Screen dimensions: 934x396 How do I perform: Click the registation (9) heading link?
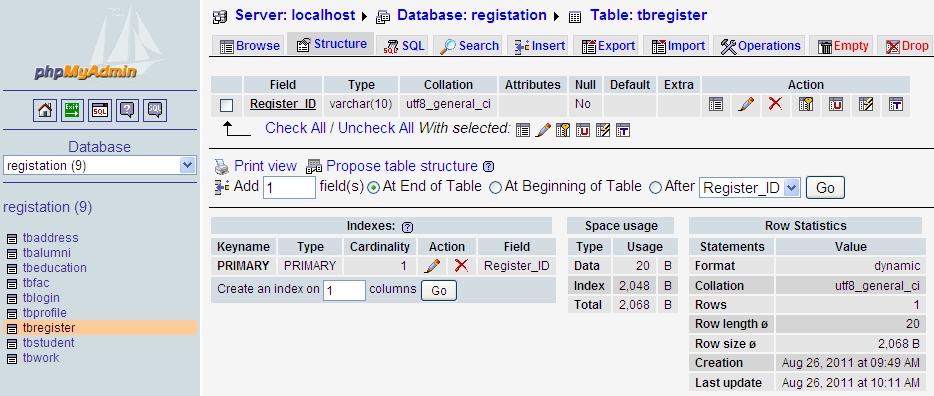[48, 207]
